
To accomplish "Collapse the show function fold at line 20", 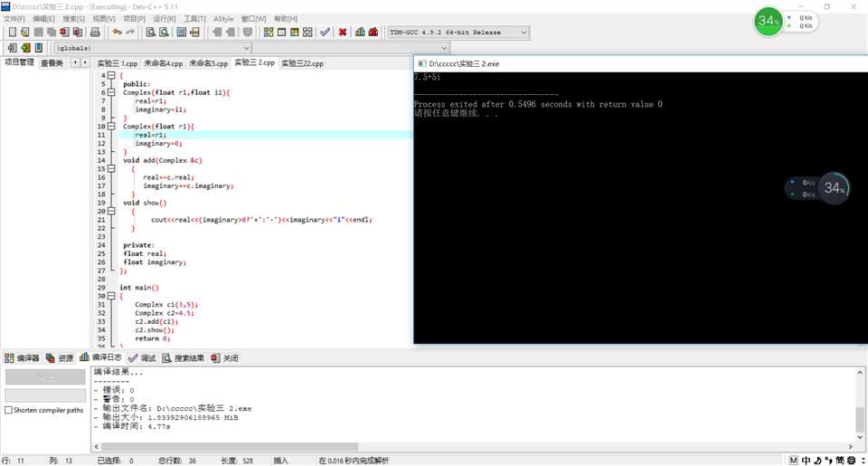I will point(111,211).
